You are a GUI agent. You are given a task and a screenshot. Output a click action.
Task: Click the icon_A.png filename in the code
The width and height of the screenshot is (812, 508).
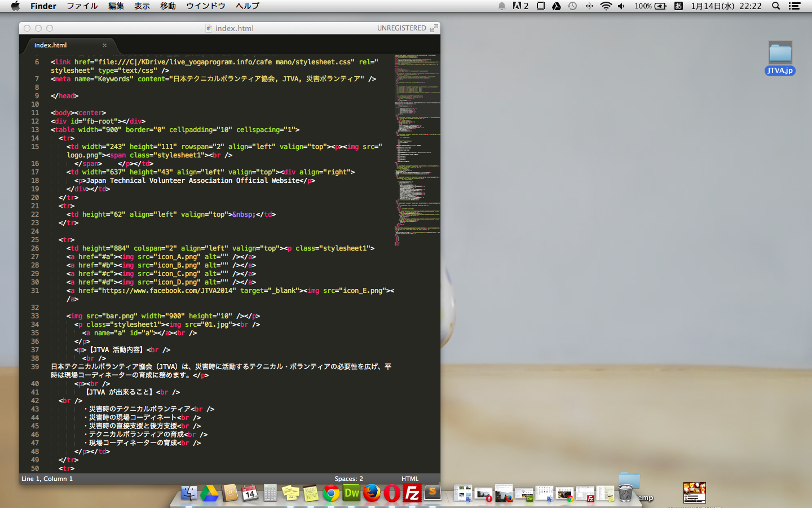[177, 257]
